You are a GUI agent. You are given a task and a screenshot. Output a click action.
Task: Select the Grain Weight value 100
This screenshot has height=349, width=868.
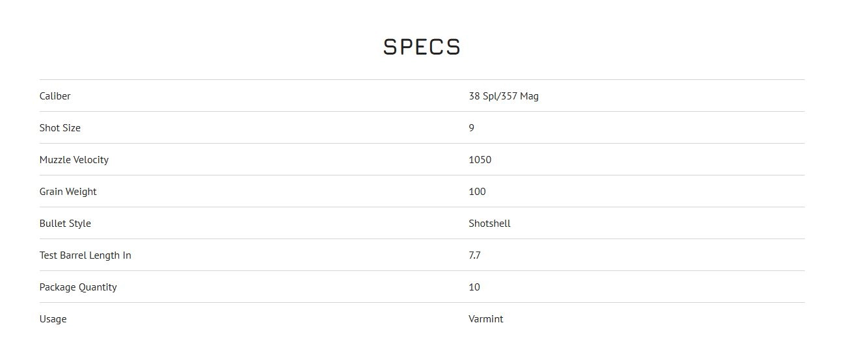(477, 192)
